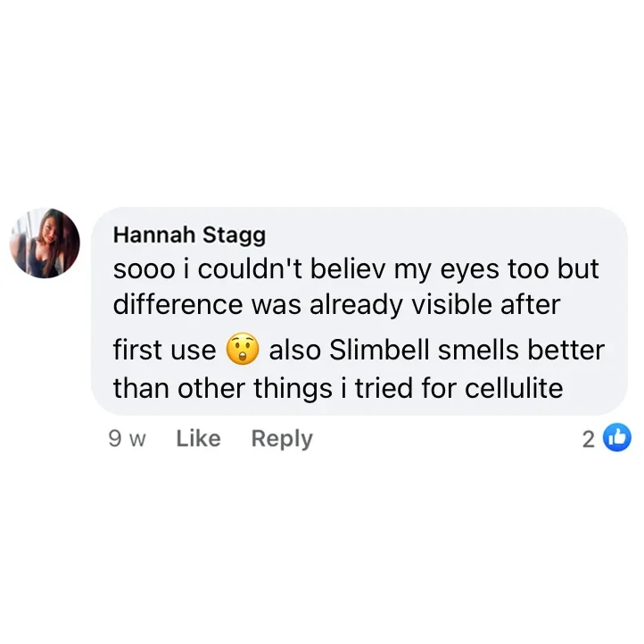Open the Hannah Stagg profile name link
644x644 pixels.
(189, 235)
